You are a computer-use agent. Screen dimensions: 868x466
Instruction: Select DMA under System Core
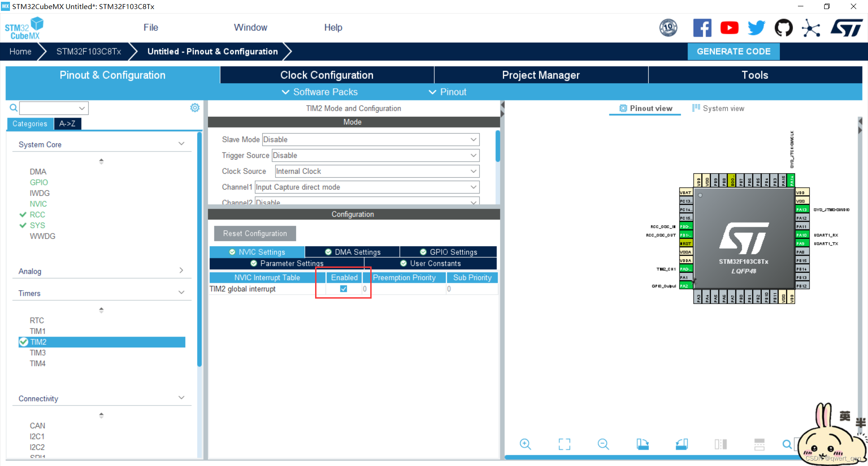(38, 171)
